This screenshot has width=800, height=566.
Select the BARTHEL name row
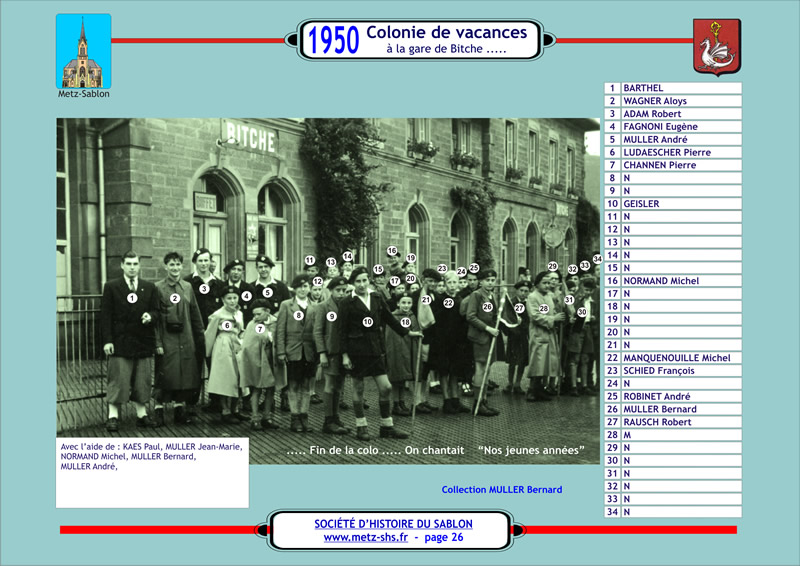pyautogui.click(x=681, y=88)
